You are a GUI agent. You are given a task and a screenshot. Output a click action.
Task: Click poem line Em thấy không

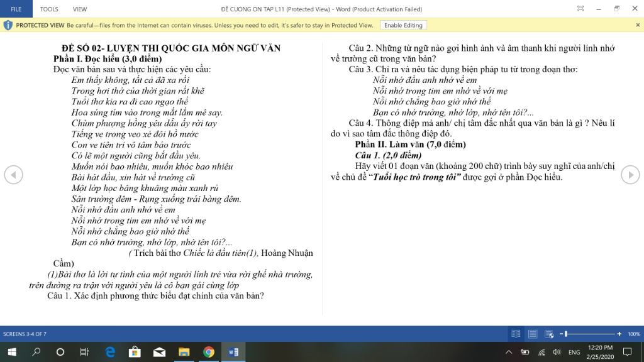pos(131,80)
